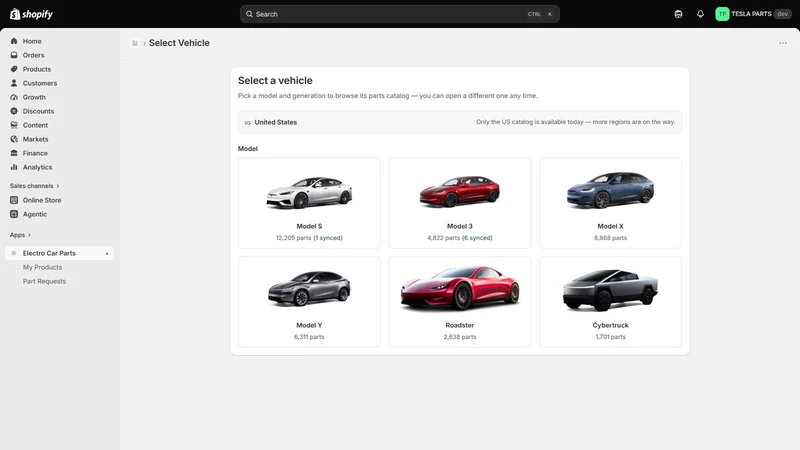The height and width of the screenshot is (450, 800).
Task: Click the top Search field
Action: (399, 14)
